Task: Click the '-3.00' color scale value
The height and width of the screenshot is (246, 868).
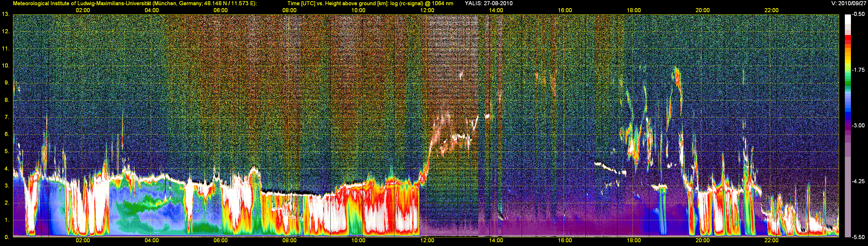Action: (858, 125)
